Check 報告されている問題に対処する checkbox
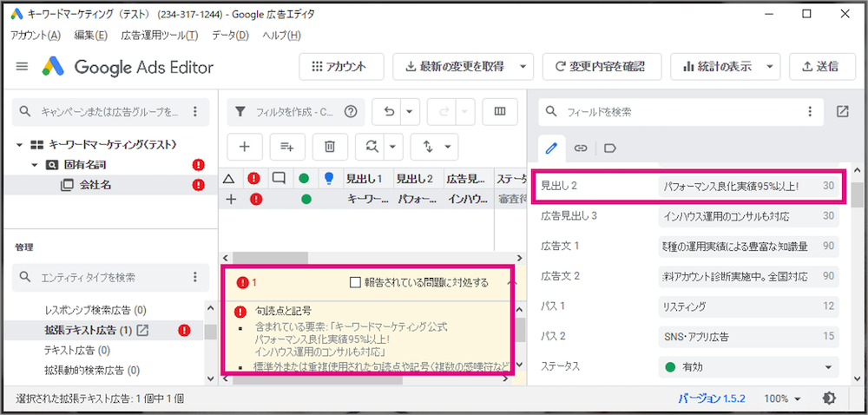Image resolution: width=868 pixels, height=415 pixels. pyautogui.click(x=355, y=283)
